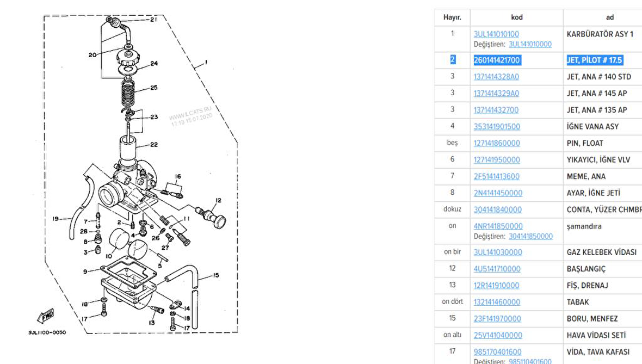Viewport: 642px width, 364px height.
Task: Select the 'BAŞLANGIÇ' name cell
Action: tap(603, 269)
